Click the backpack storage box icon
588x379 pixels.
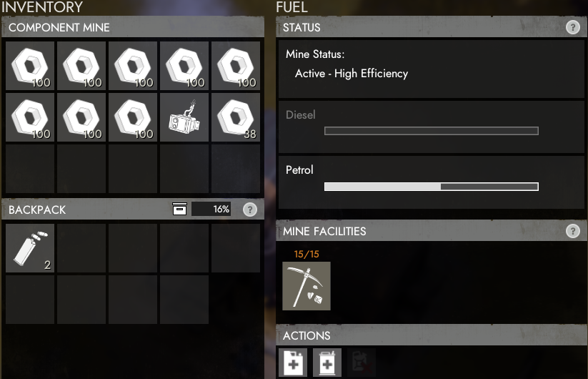point(179,209)
